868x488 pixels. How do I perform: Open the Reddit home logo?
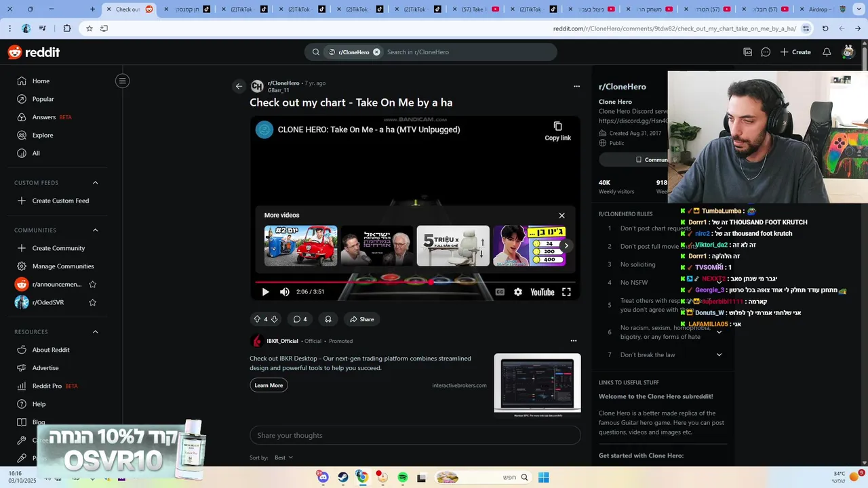click(34, 52)
